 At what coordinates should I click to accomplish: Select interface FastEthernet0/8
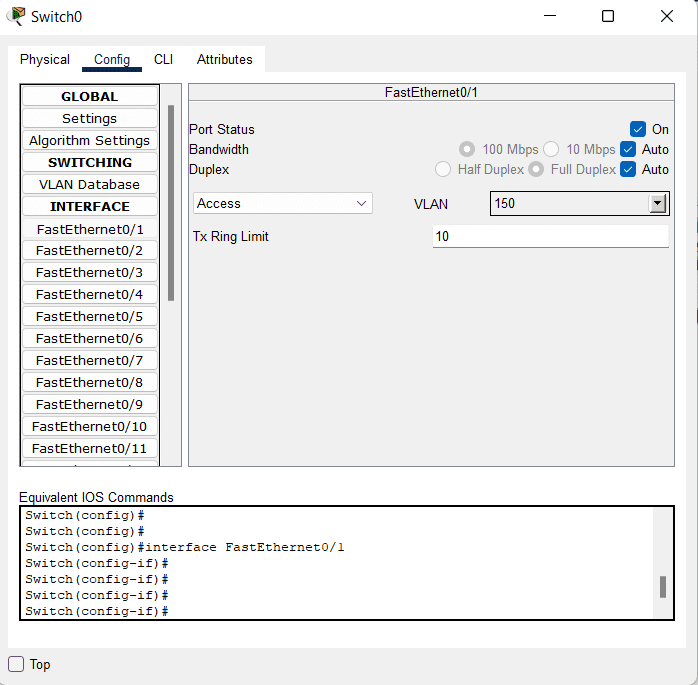tap(89, 382)
